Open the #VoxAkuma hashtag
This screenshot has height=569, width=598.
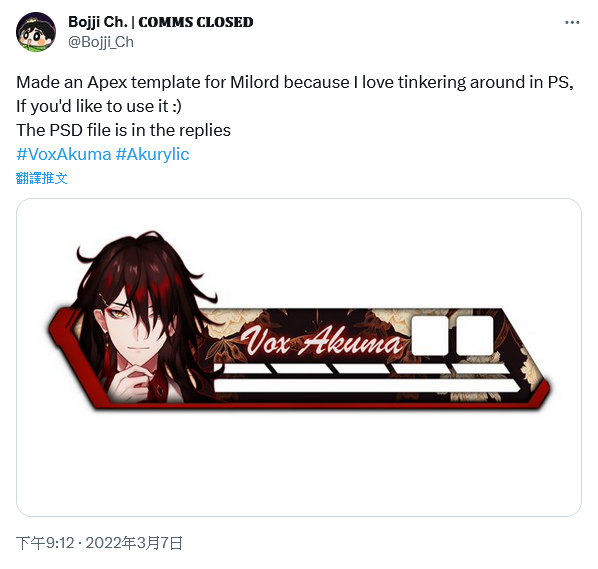64,154
